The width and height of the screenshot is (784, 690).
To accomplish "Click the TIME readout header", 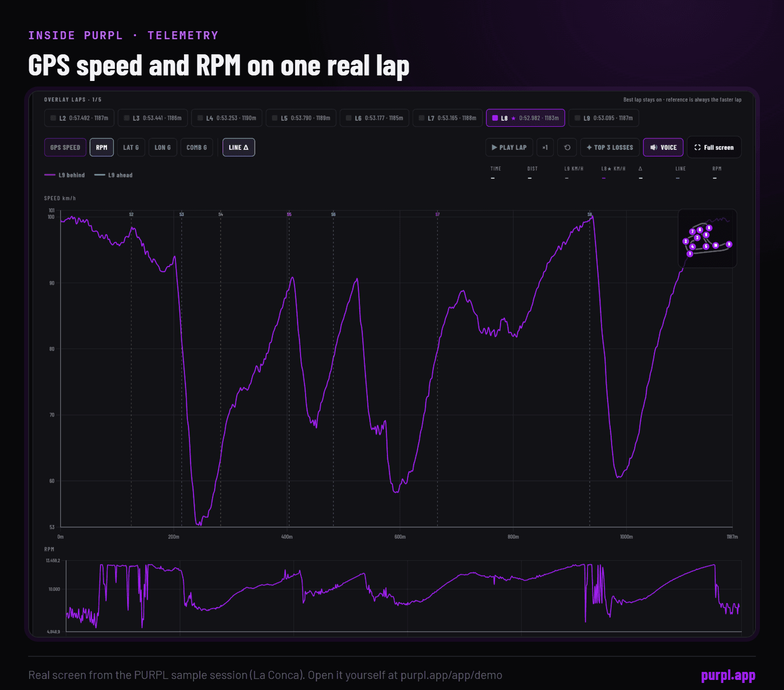I will coord(496,168).
